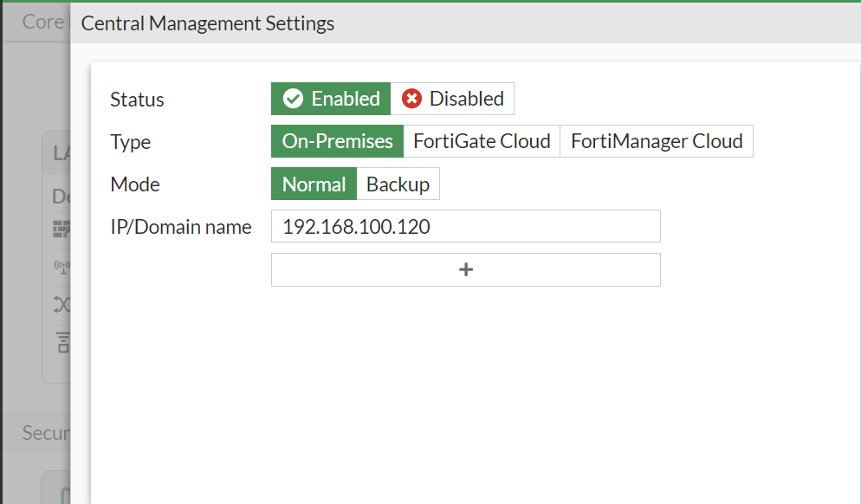
Task: Select FortiManager Cloud management type
Action: coord(656,140)
